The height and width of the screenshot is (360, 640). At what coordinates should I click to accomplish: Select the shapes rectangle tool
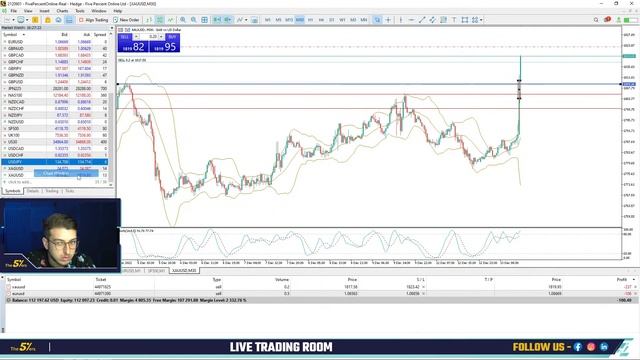[464, 20]
